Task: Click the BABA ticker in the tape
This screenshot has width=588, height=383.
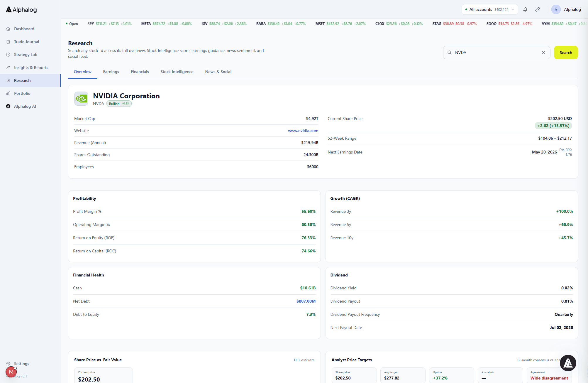Action: point(281,24)
